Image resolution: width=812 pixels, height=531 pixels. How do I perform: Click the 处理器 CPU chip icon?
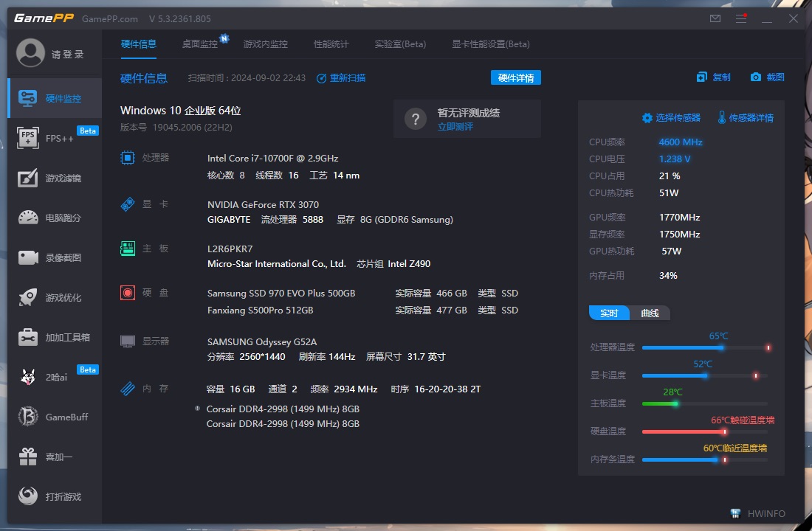click(128, 158)
